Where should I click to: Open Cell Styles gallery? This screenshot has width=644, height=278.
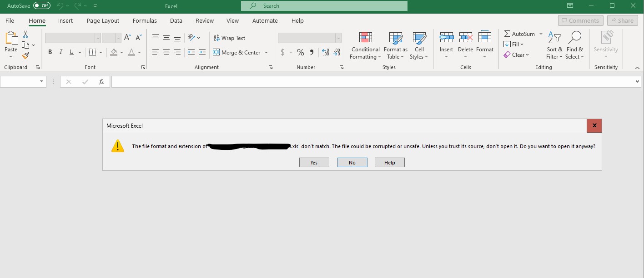pos(419,45)
